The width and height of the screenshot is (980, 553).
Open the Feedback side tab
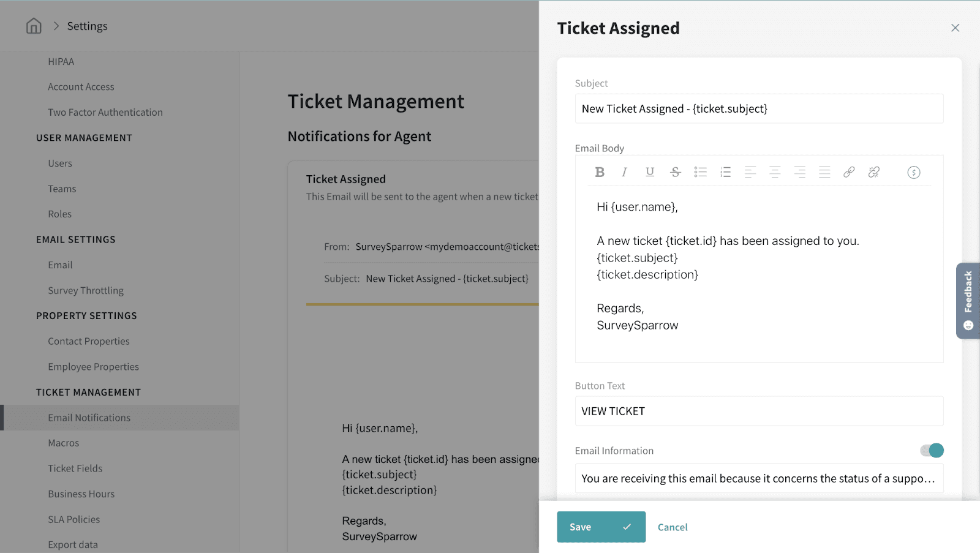coord(968,300)
